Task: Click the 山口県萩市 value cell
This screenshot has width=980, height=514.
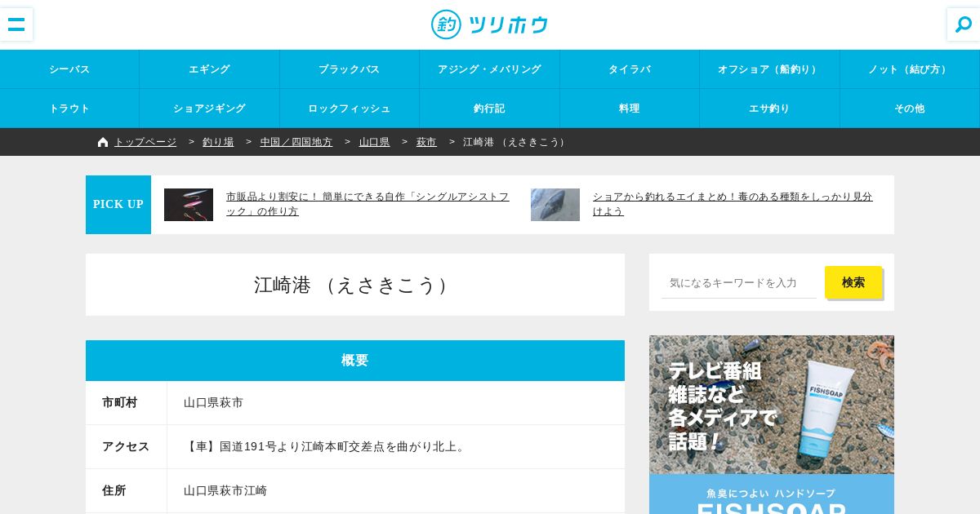Action: pos(396,403)
